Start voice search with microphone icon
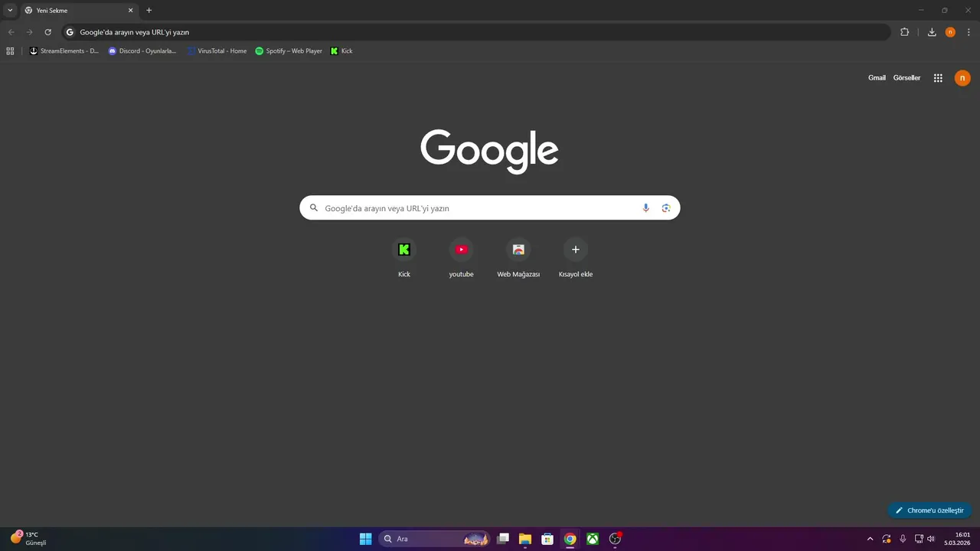 pos(645,208)
